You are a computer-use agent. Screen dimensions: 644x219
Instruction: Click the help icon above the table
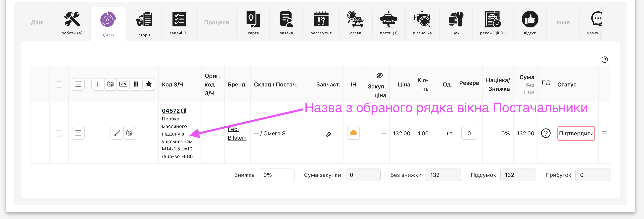point(605,60)
